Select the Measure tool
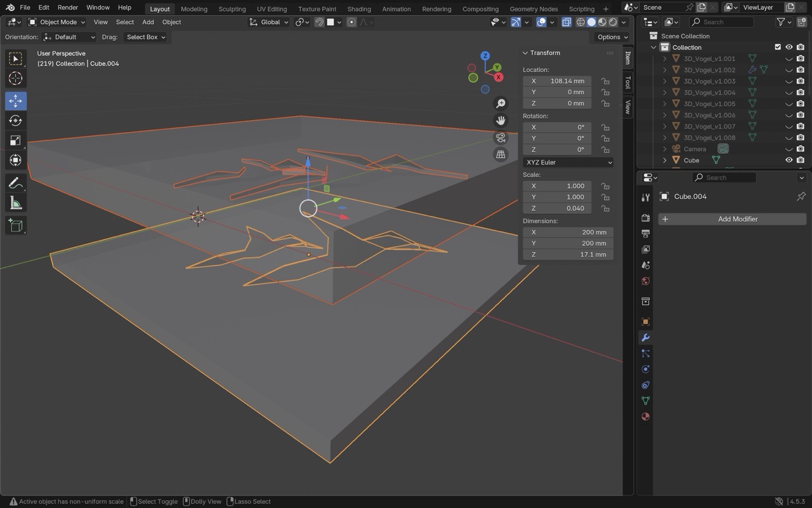 tap(15, 203)
